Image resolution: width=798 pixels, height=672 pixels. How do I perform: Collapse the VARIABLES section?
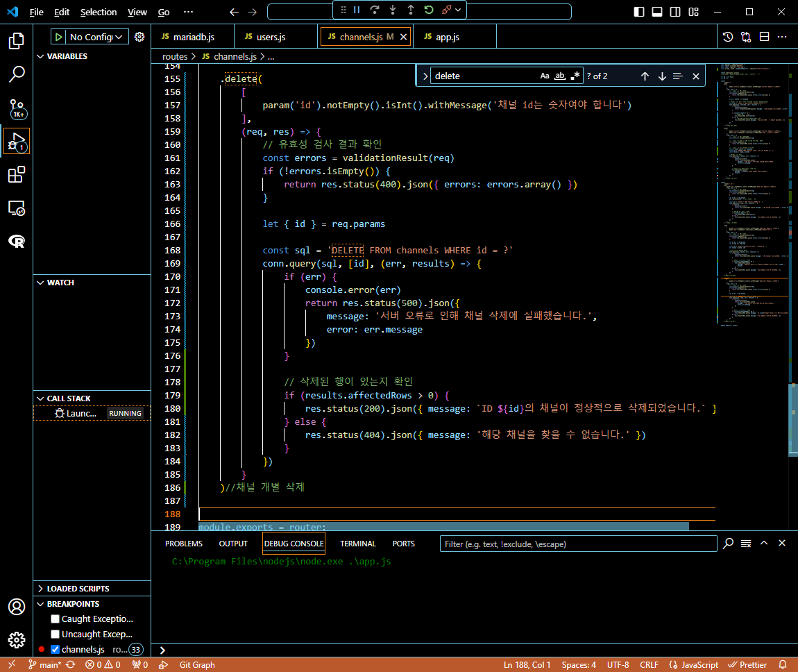(41, 56)
